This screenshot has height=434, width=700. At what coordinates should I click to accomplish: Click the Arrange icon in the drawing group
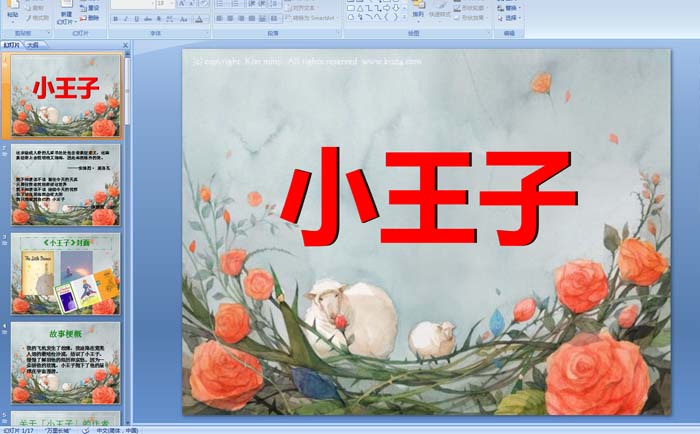click(x=417, y=12)
